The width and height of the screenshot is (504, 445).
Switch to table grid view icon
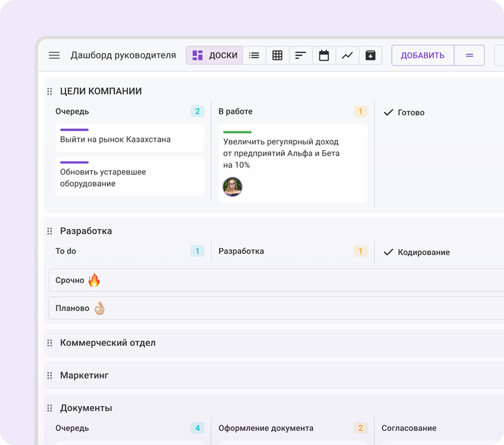point(277,56)
